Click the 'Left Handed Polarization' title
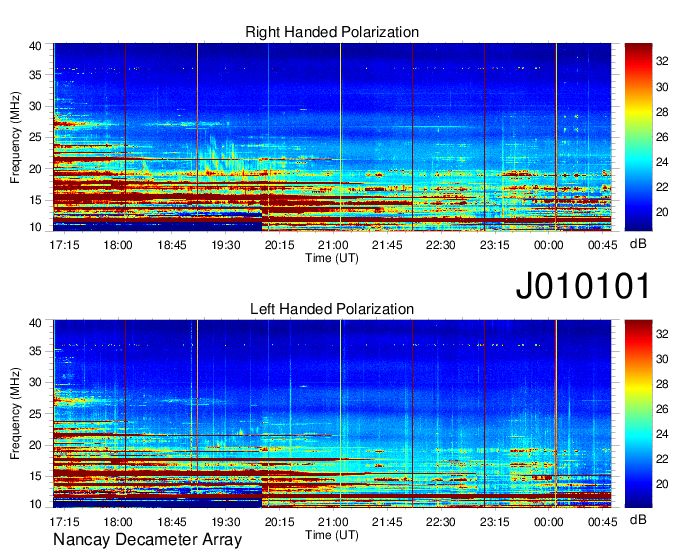Image resolution: width=680 pixels, height=552 pixels. click(332, 309)
